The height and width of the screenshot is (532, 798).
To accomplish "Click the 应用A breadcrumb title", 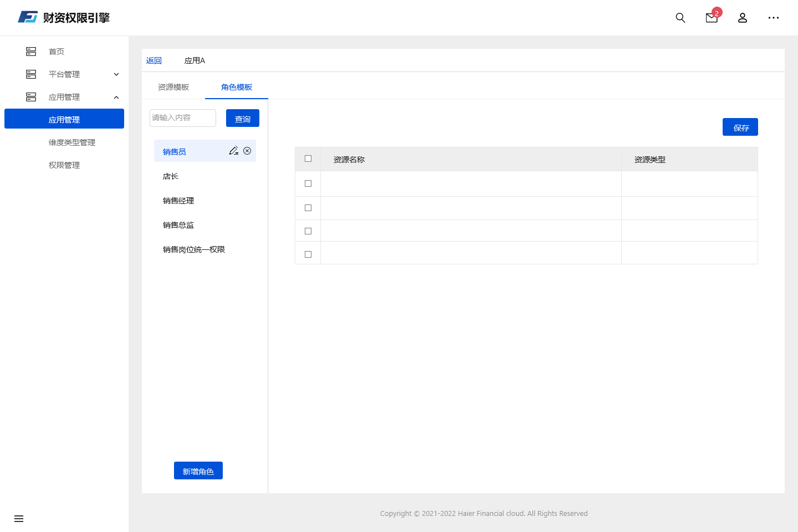I will 195,60.
